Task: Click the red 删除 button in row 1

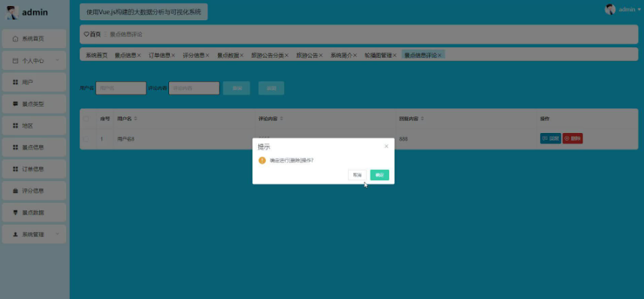Action: pyautogui.click(x=573, y=138)
